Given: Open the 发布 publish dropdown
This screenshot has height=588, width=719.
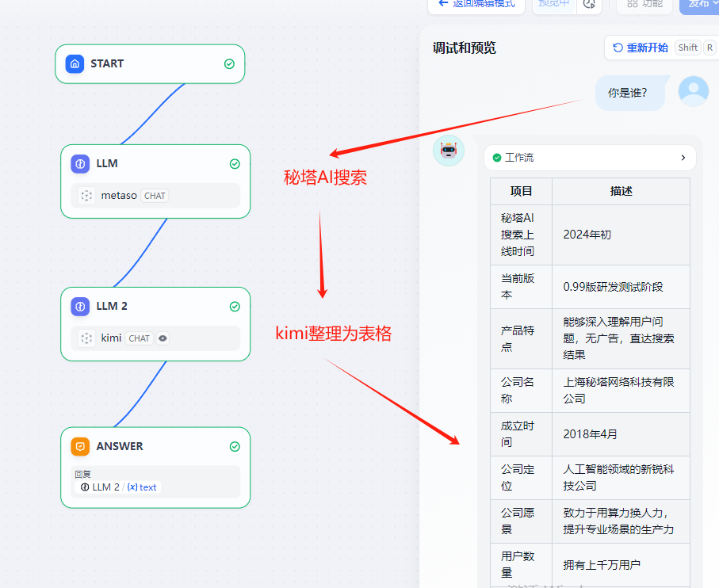Looking at the screenshot, I should [x=700, y=4].
